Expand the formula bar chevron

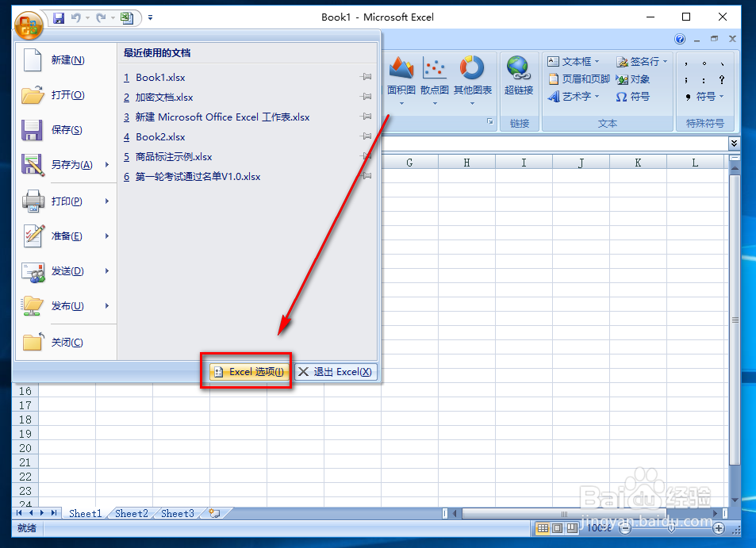point(734,143)
